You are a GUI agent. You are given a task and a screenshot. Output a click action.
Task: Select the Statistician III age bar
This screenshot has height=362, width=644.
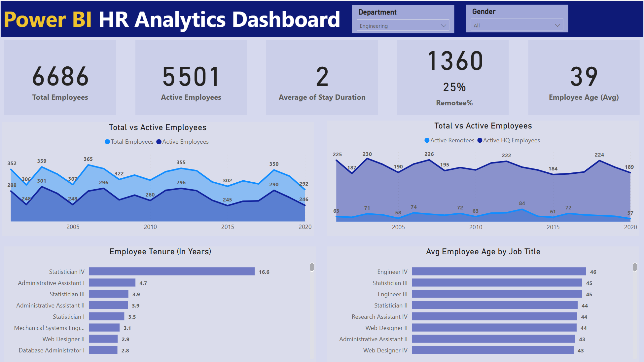pos(497,283)
